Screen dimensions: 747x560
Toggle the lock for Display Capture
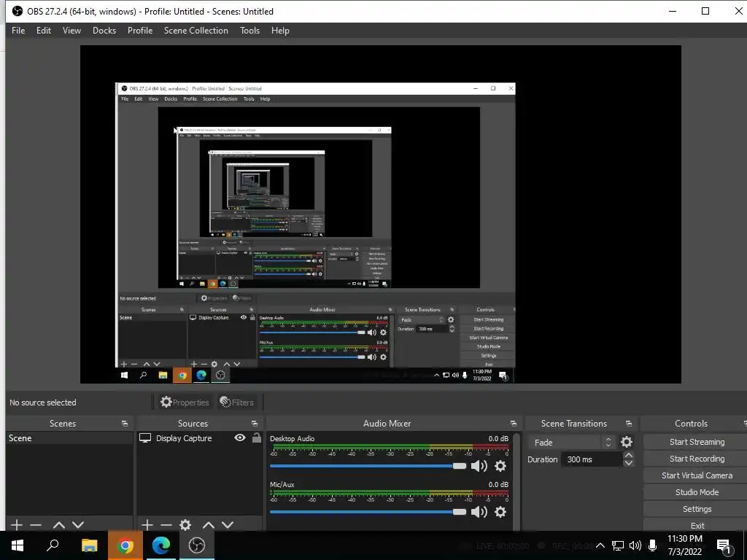[x=256, y=437]
